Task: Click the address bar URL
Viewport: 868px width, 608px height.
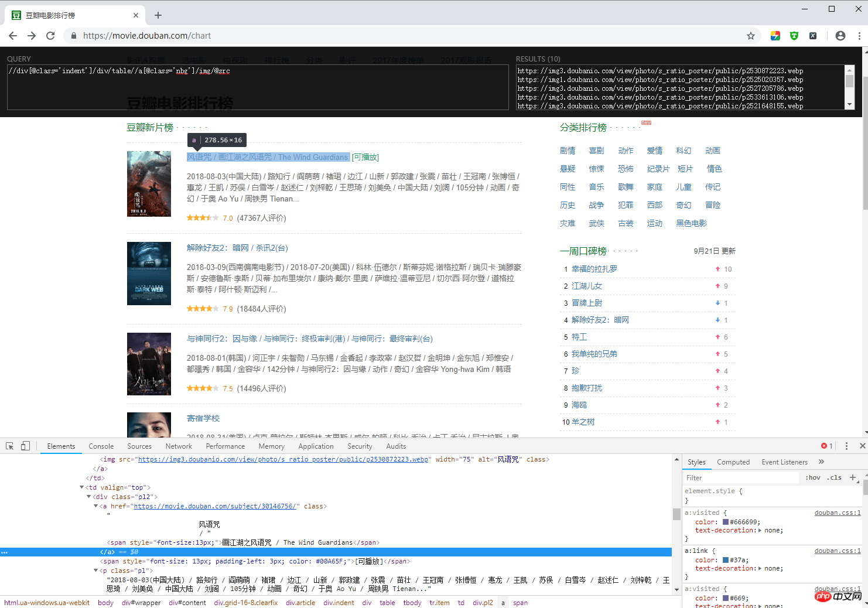Action: coord(147,36)
